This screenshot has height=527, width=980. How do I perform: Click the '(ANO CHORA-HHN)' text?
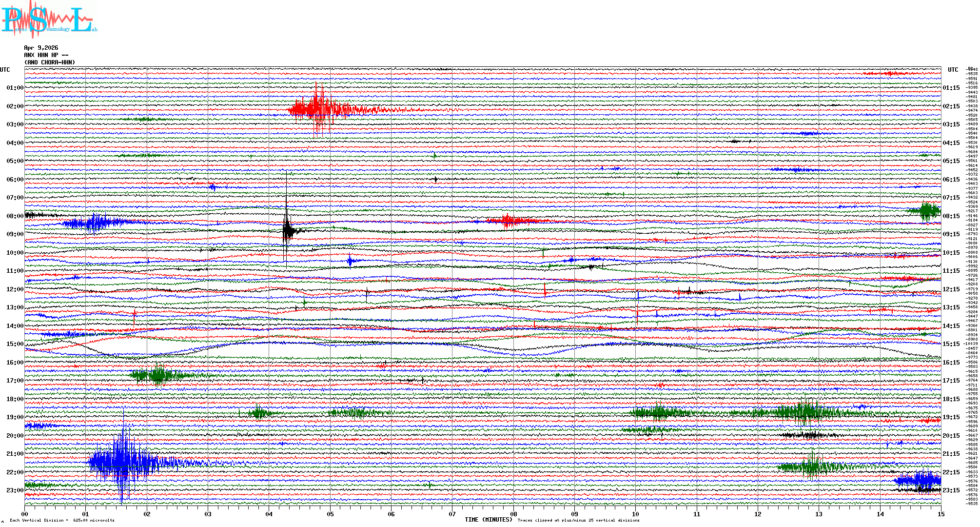49,62
